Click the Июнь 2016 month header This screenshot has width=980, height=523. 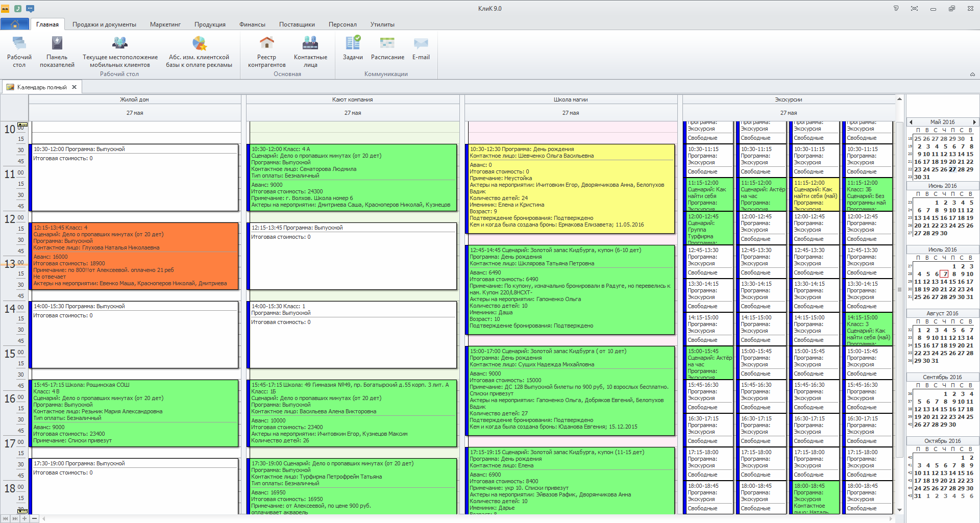pos(942,186)
